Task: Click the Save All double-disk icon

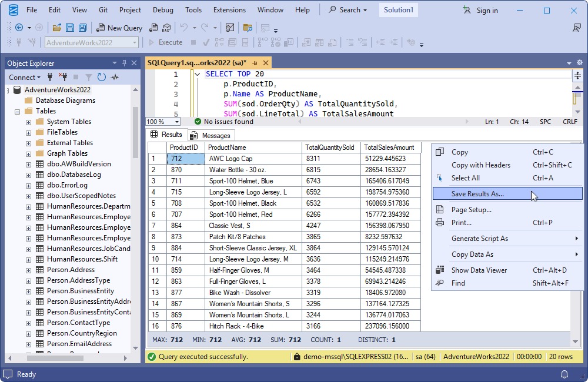Action: pyautogui.click(x=82, y=28)
